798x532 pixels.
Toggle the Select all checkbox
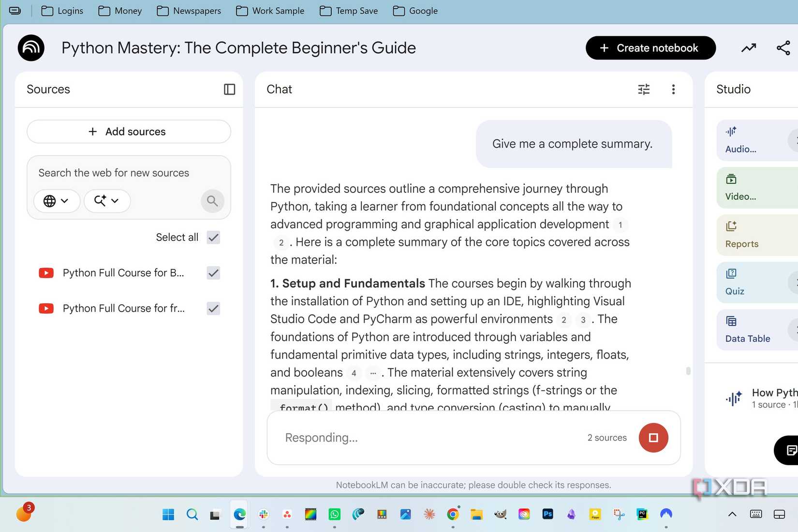coord(213,237)
